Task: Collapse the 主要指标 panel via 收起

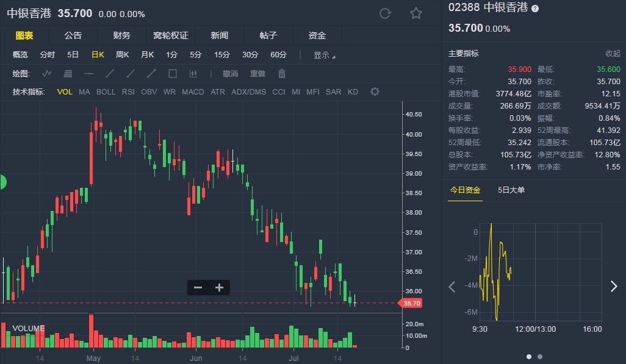Action: coord(613,54)
